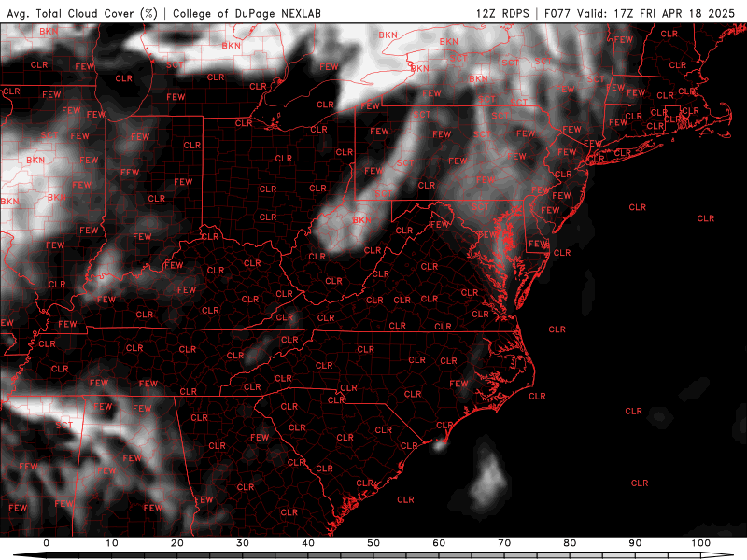Viewport: 747px width, 560px height.
Task: Click the colorbar label '70'
Action: 504,543
